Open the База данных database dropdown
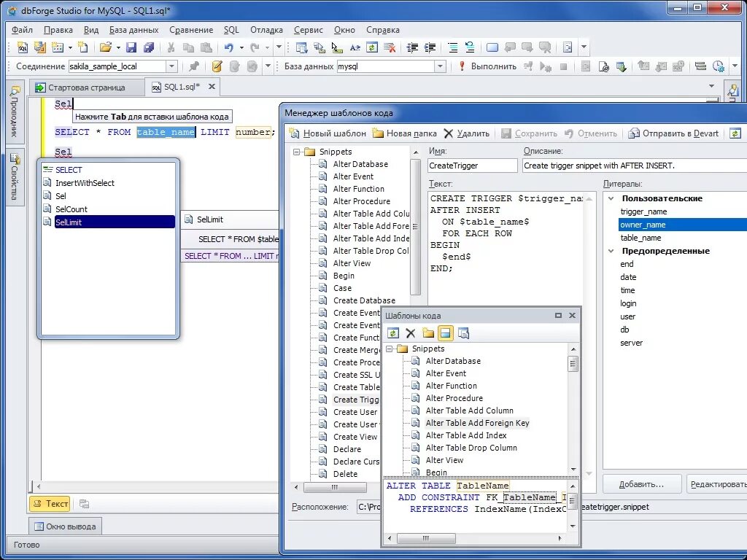The image size is (747, 560). click(440, 66)
